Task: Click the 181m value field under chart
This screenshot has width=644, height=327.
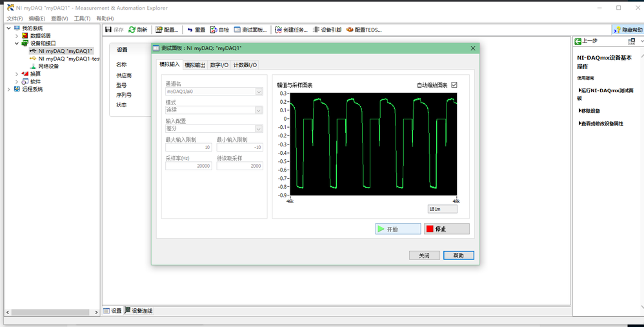Action: [x=442, y=209]
